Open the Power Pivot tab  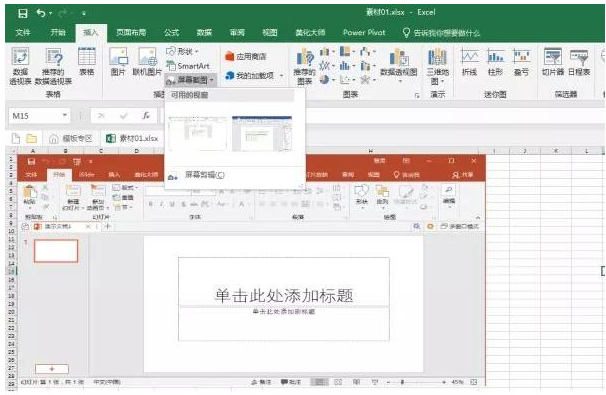point(364,33)
